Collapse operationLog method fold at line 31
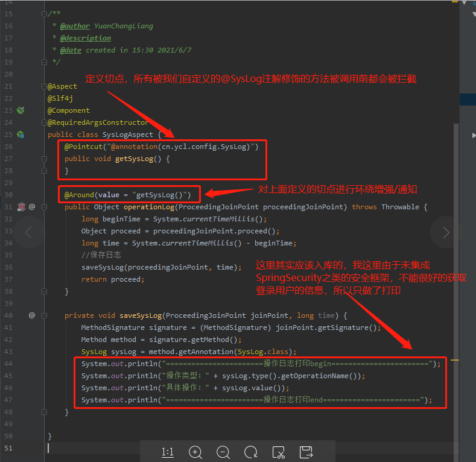The width and height of the screenshot is (476, 462). (44, 207)
